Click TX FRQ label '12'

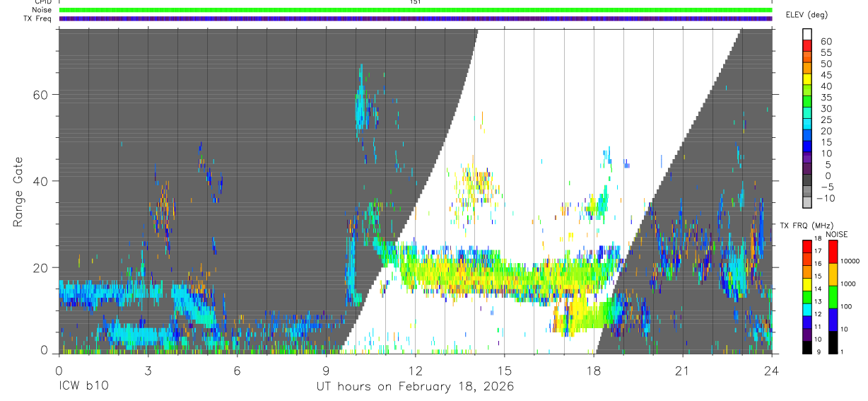pos(818,314)
